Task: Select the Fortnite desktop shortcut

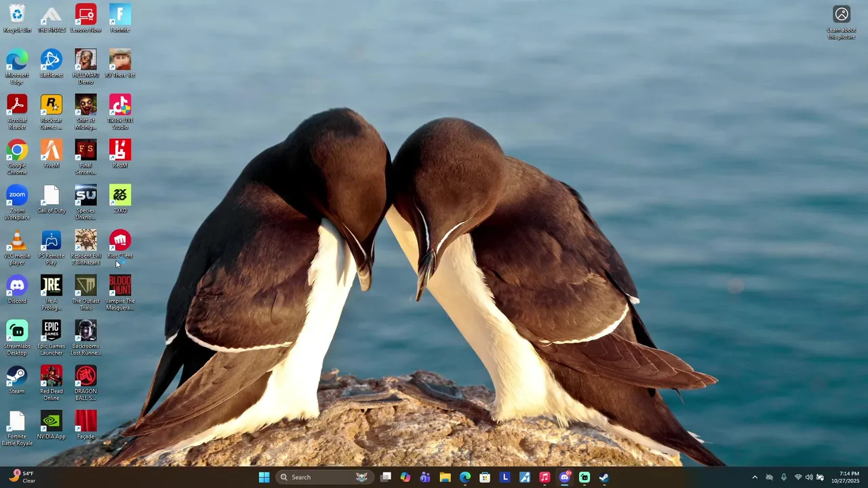Action: click(x=120, y=18)
